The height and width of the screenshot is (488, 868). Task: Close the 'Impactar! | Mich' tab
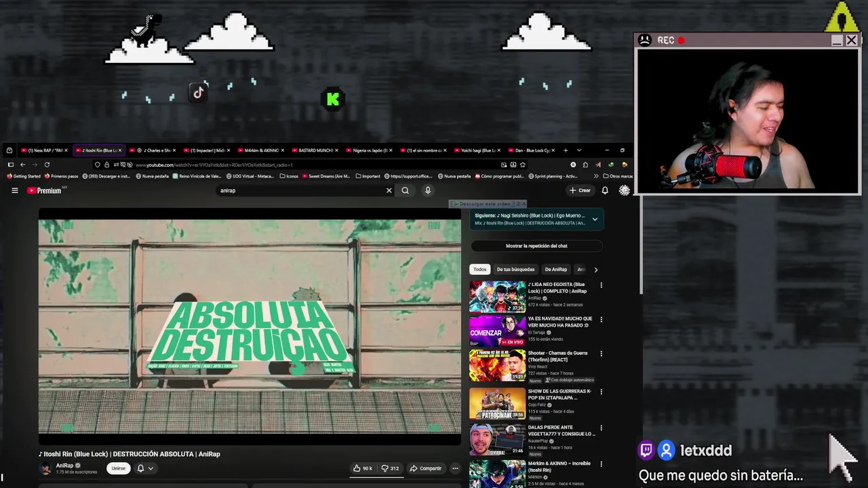pyautogui.click(x=228, y=150)
